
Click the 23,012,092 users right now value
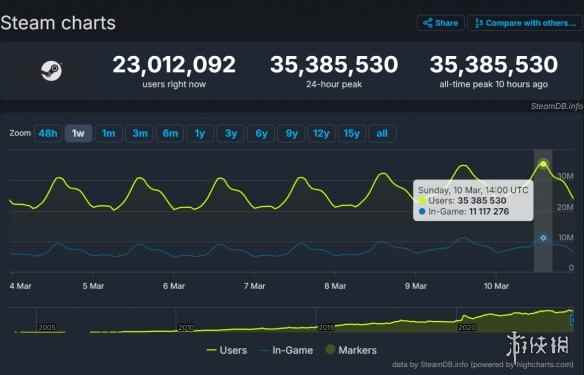(x=174, y=64)
